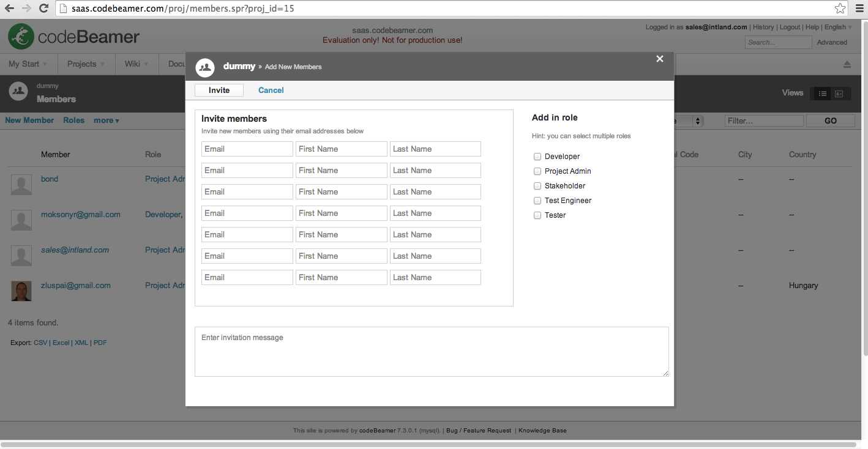Open the Help link
Viewport: 868px width, 449px height.
point(812,27)
